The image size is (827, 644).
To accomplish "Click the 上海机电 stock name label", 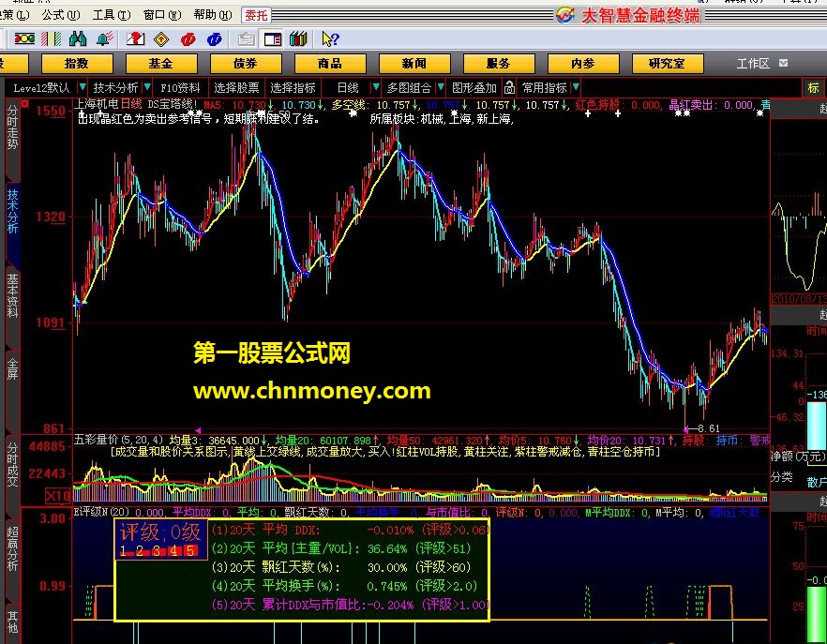I will 96,104.
